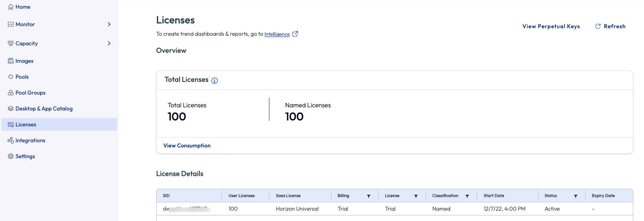Open View Perpetual Keys
This screenshot has width=644, height=221.
click(551, 27)
